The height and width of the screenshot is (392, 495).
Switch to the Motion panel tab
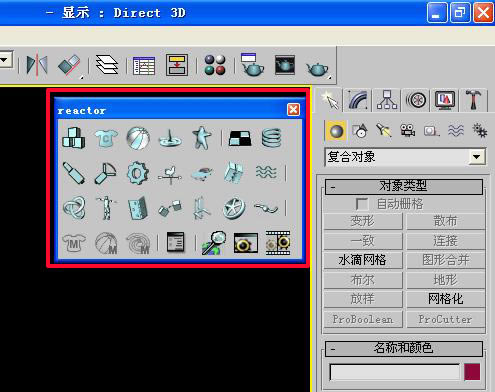pos(416,100)
